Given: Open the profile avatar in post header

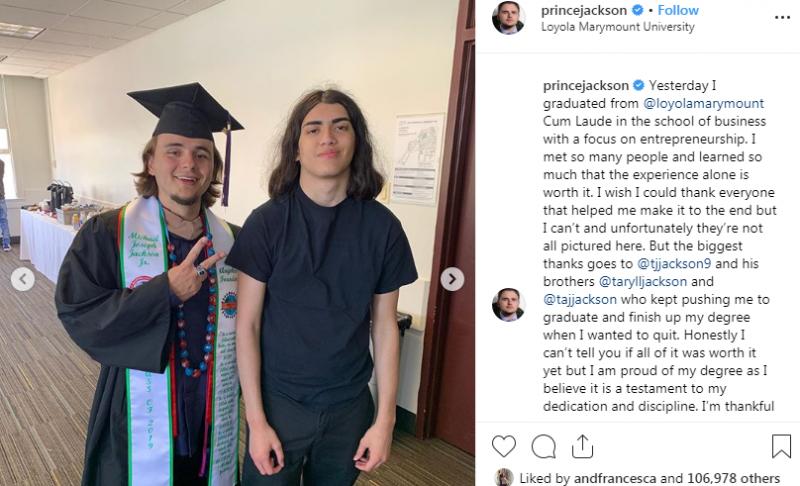Looking at the screenshot, I should [508, 18].
